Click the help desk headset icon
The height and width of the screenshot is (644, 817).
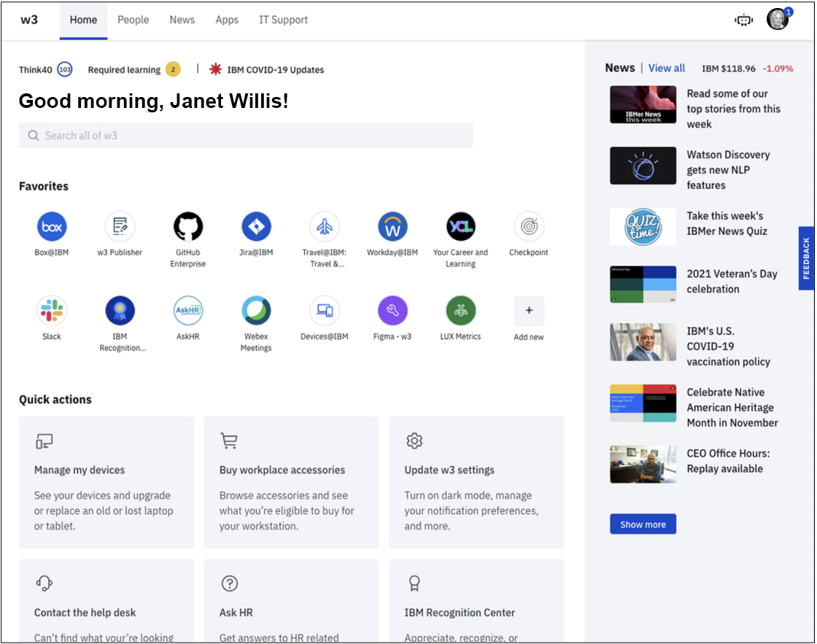pyautogui.click(x=44, y=583)
